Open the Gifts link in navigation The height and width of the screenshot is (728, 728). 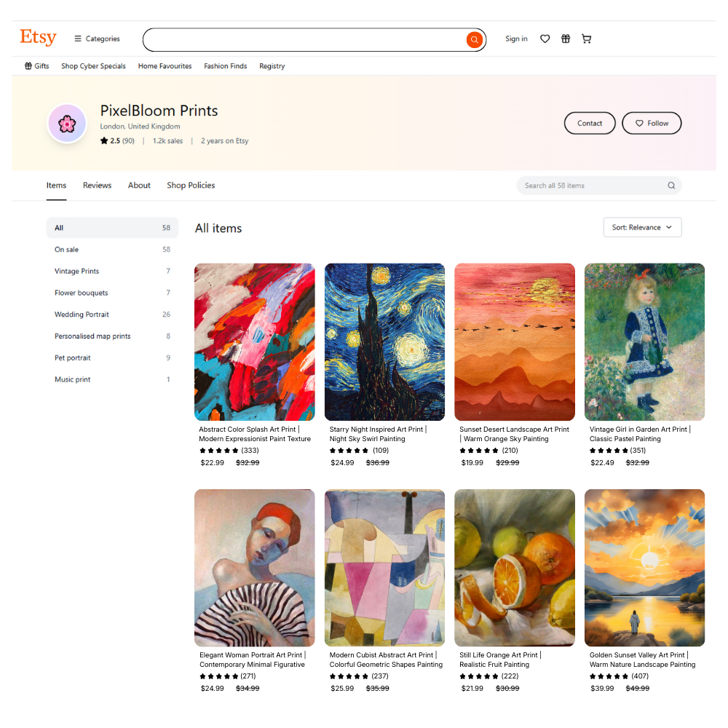pos(37,66)
